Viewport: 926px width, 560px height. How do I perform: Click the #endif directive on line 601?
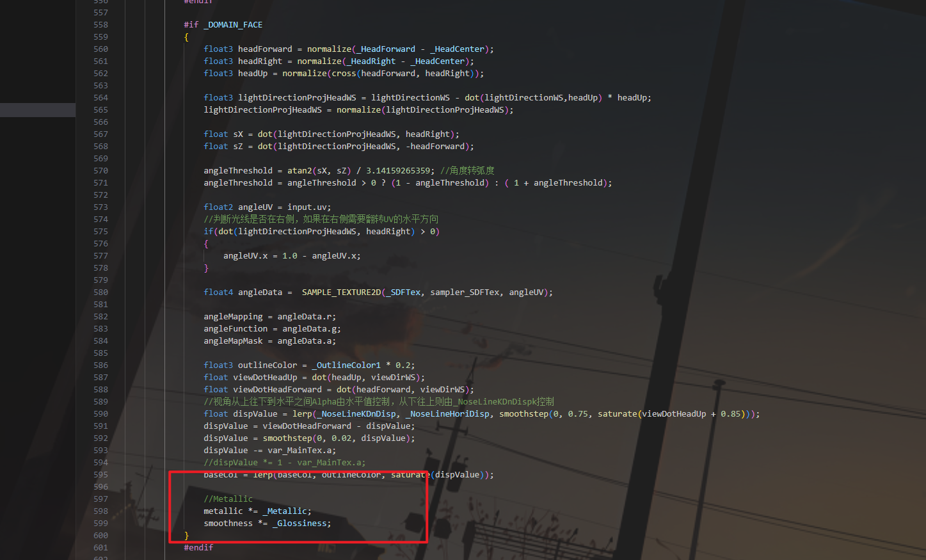(x=198, y=548)
